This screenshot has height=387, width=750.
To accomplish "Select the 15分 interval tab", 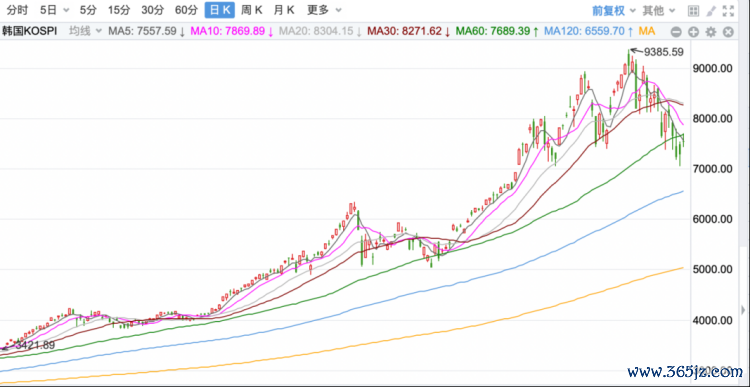I will tap(118, 10).
